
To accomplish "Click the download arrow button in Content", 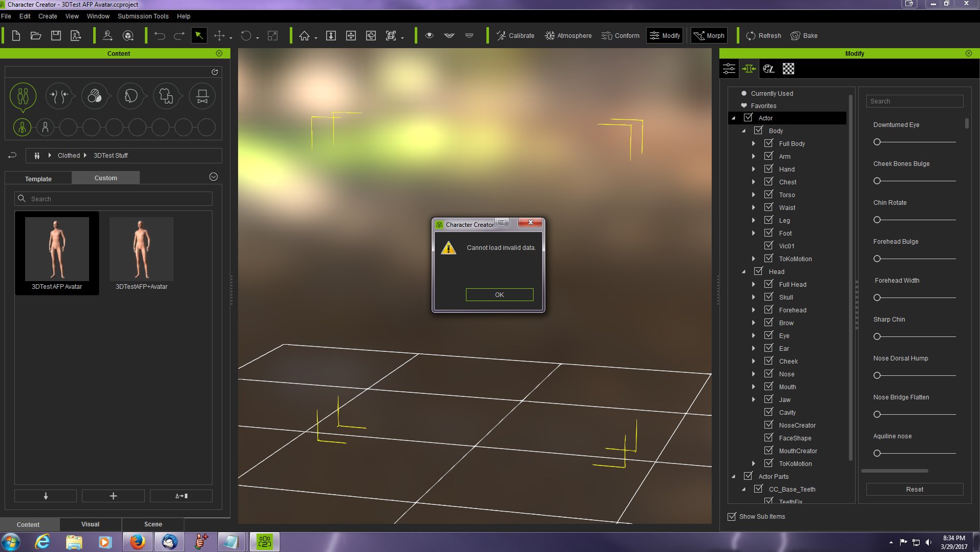I will (46, 496).
